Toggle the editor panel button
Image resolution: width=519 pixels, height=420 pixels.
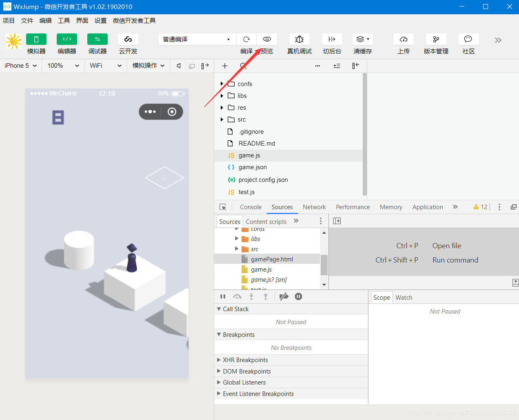67,39
